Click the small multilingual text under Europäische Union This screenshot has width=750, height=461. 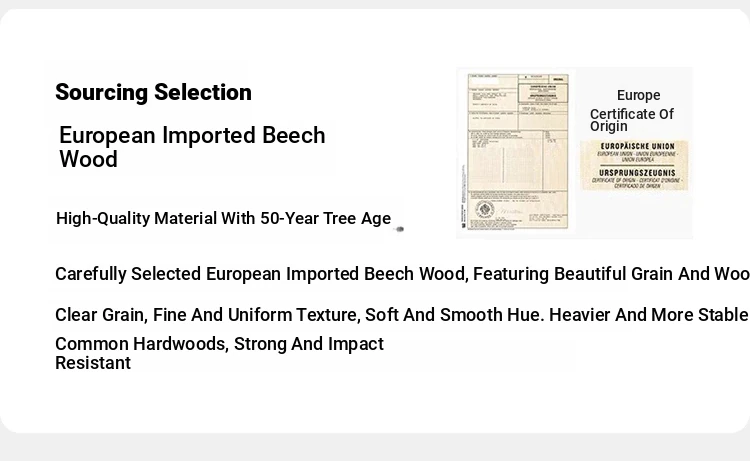click(x=637, y=156)
